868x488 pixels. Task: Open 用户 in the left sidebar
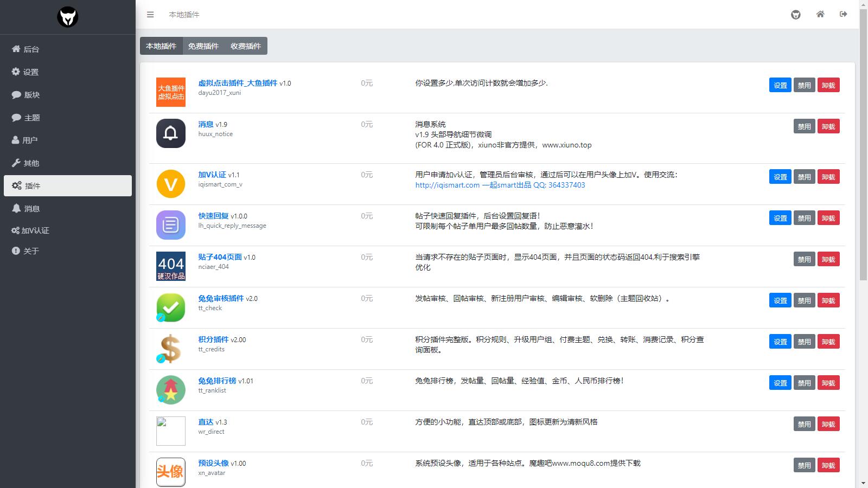coord(30,140)
